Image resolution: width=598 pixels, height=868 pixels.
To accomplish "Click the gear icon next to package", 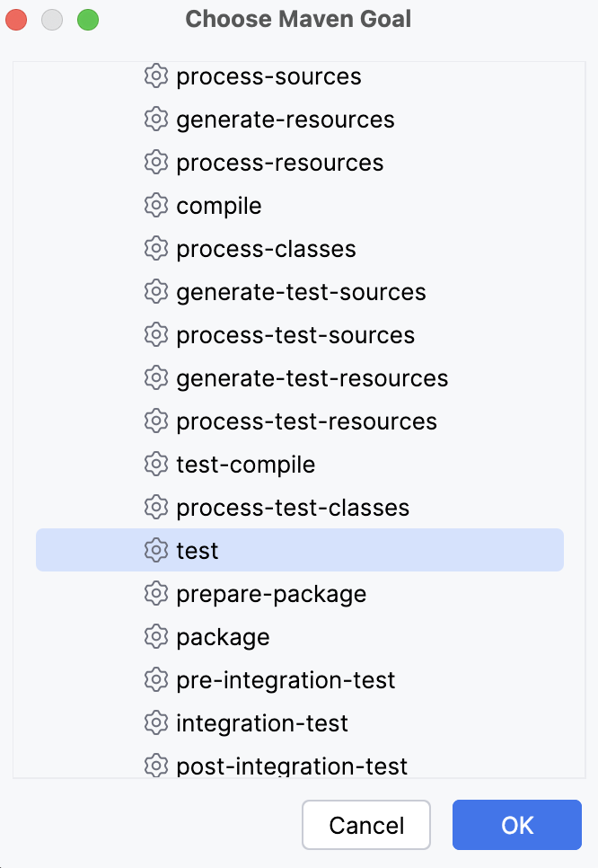I will click(x=156, y=636).
